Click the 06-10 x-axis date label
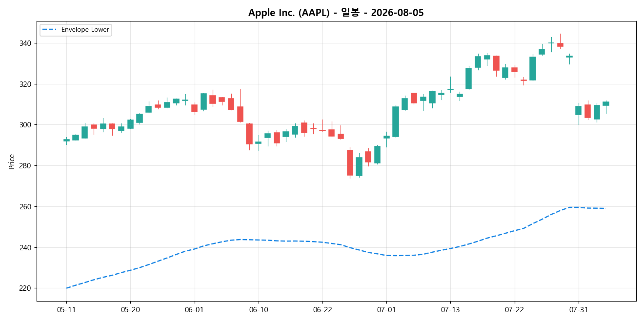 click(259, 310)
